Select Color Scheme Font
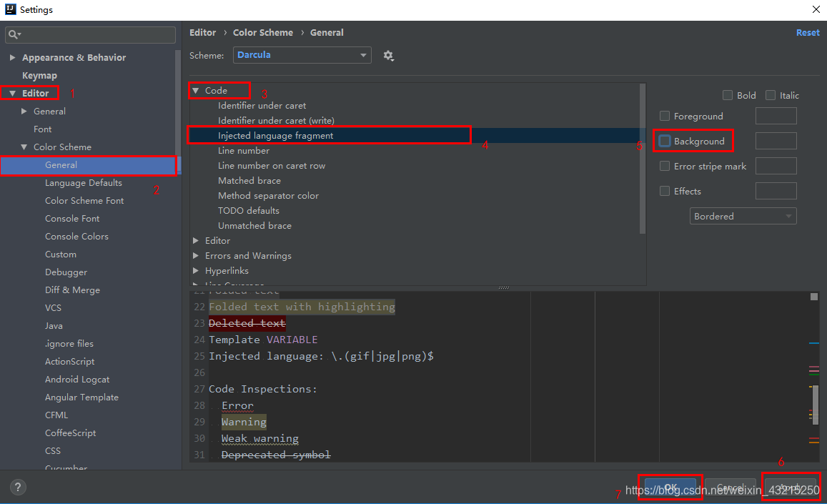Image resolution: width=827 pixels, height=504 pixels. 84,201
